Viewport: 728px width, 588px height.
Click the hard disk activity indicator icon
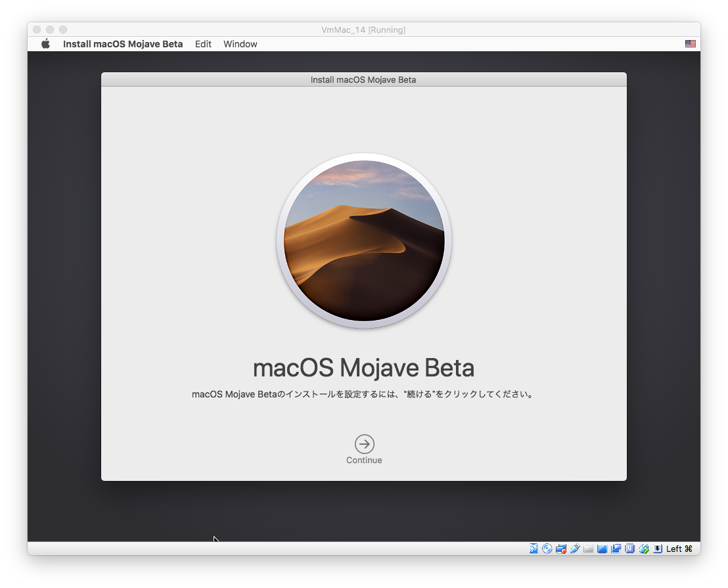[x=534, y=549]
